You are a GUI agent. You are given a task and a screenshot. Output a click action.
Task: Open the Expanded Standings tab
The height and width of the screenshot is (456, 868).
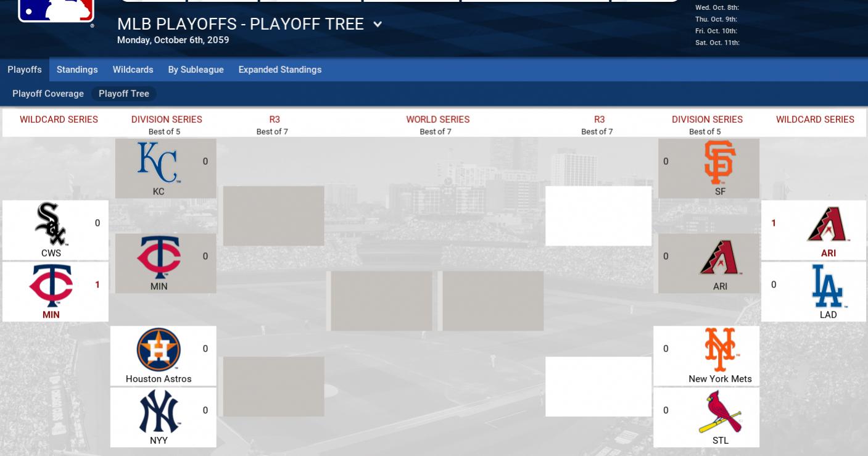coord(280,70)
